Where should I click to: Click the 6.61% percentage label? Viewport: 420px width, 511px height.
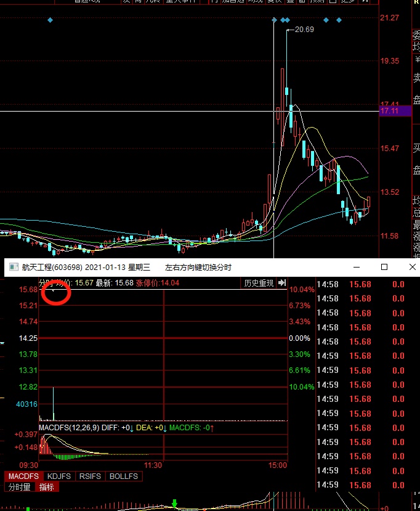pos(300,370)
